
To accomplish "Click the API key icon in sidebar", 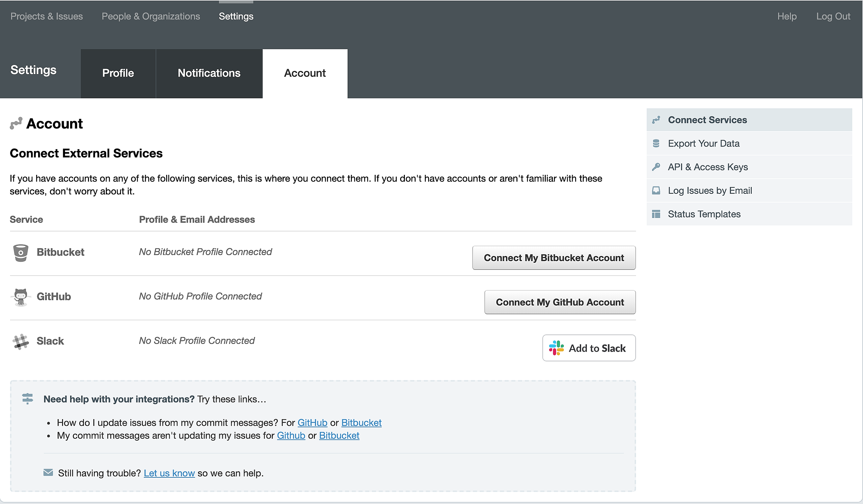I will click(656, 167).
